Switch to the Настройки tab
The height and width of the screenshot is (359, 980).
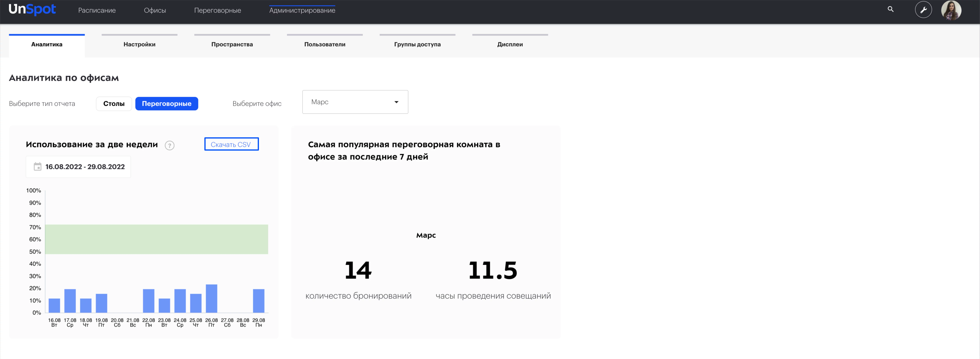click(x=139, y=45)
